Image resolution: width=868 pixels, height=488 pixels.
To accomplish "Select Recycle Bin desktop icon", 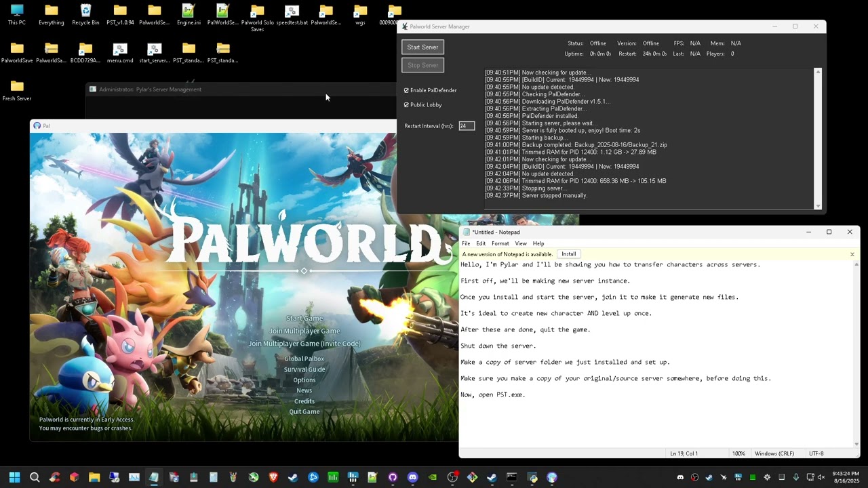I will tap(85, 15).
